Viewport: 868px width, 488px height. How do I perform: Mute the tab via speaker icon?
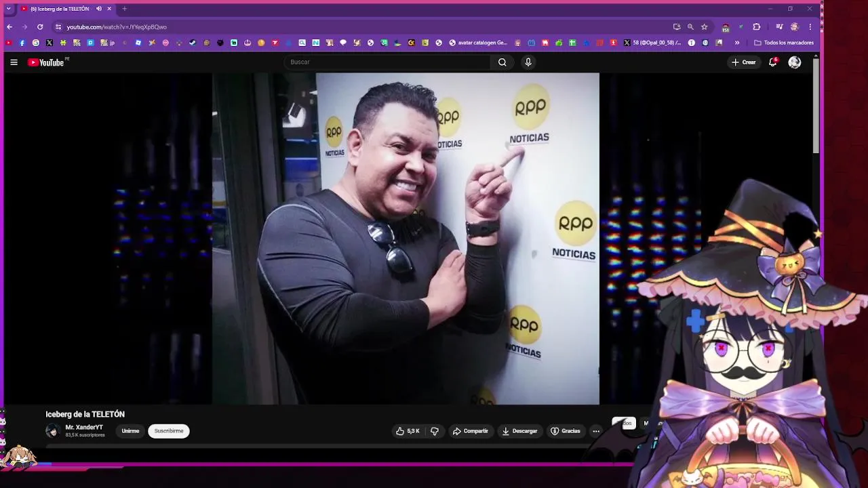coord(99,9)
